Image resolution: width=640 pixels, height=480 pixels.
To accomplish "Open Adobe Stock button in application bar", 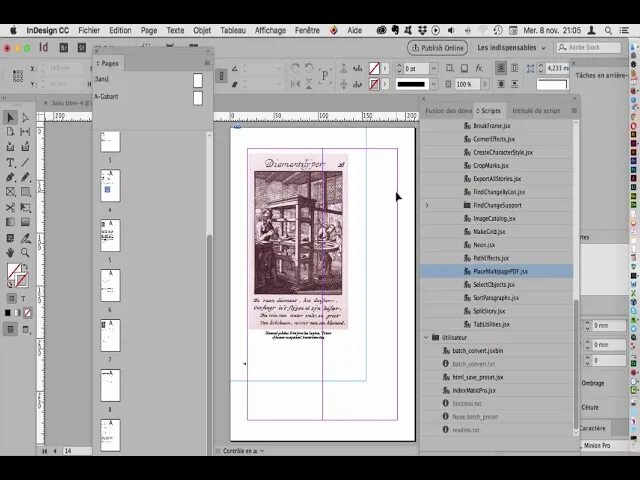I will (82, 48).
